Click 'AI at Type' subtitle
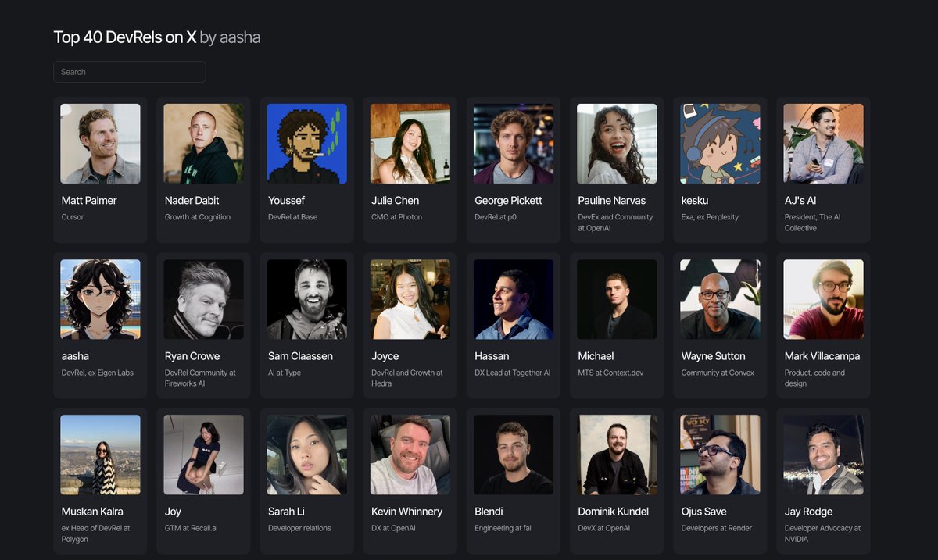938x560 pixels. click(285, 373)
